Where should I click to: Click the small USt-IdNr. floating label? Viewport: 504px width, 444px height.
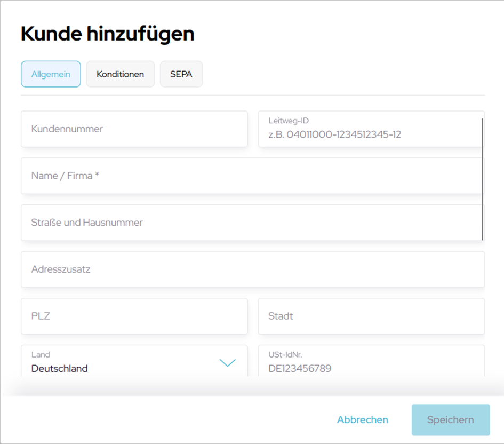(x=285, y=355)
